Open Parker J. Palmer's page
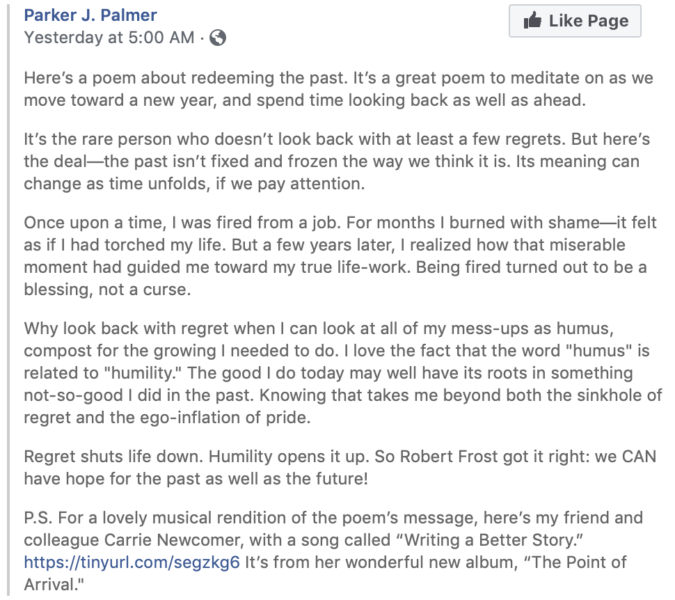The width and height of the screenshot is (675, 600). (90, 15)
